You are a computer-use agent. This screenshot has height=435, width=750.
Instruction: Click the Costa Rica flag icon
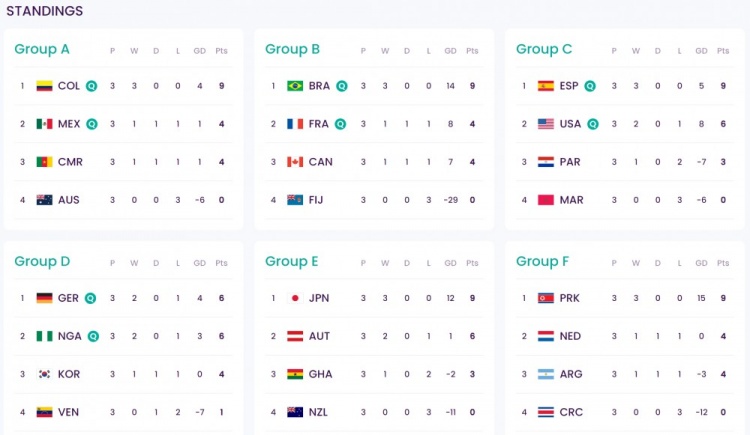[x=546, y=412]
